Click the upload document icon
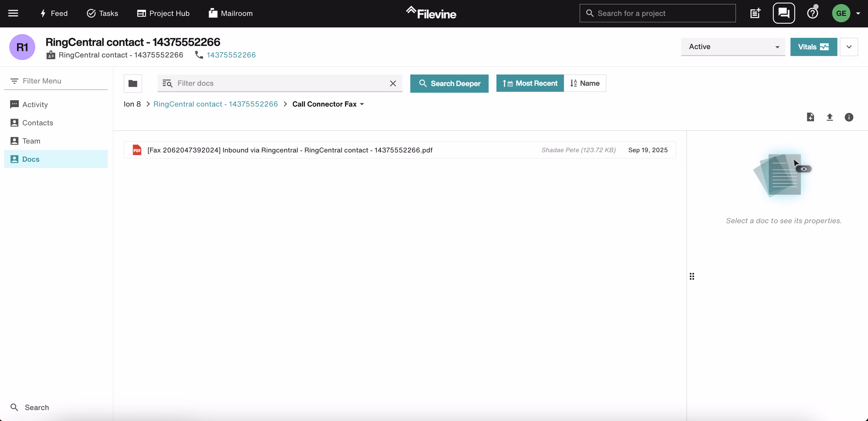This screenshot has height=421, width=868. tap(830, 117)
